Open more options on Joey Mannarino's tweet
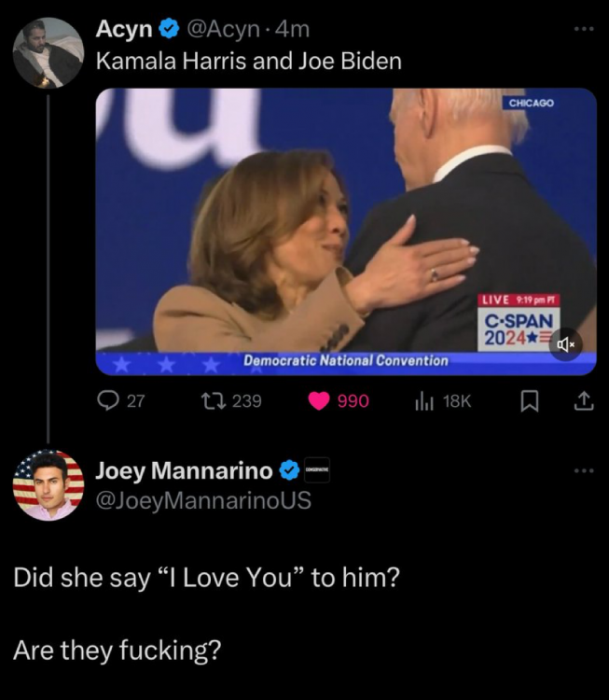 [583, 469]
